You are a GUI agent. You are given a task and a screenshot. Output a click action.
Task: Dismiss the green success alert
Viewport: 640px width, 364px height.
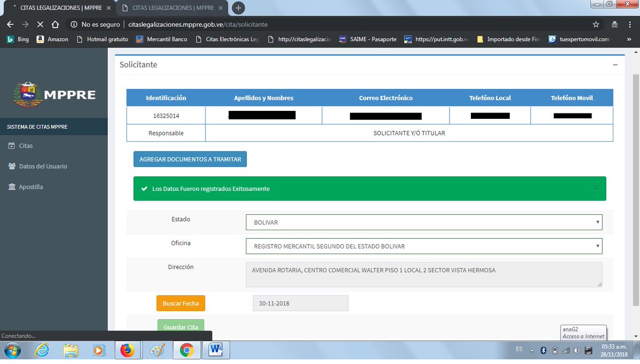(596, 189)
